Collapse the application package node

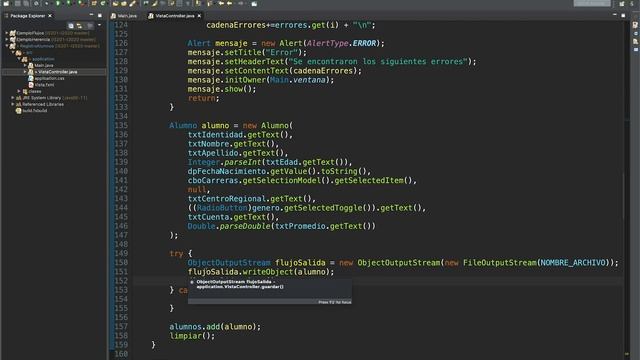tap(19, 59)
